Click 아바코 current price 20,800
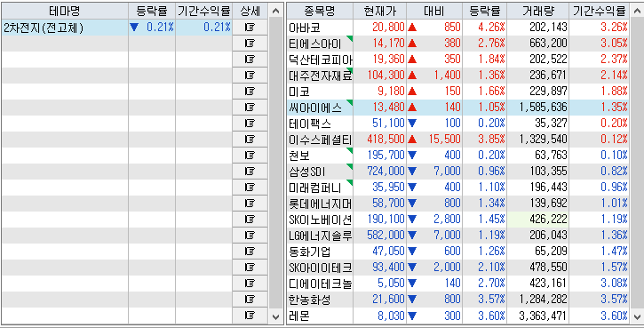This screenshot has height=328, width=644. pyautogui.click(x=388, y=28)
